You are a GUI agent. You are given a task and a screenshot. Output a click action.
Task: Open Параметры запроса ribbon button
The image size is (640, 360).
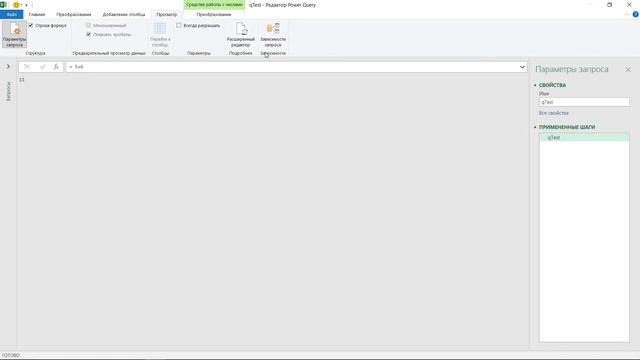point(14,35)
